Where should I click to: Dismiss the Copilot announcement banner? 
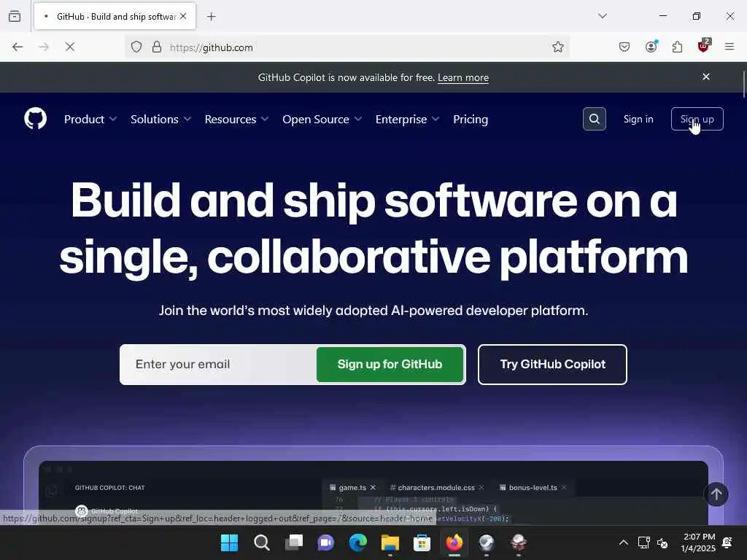[x=706, y=77]
